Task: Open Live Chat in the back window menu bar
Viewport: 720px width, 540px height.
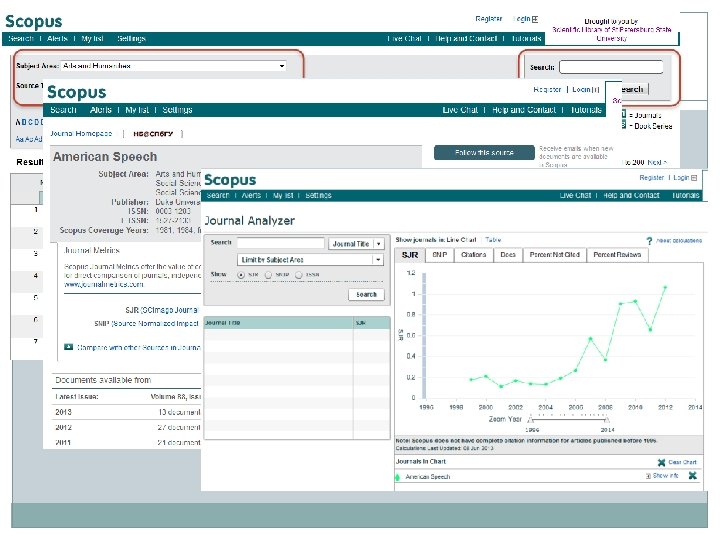Action: coord(404,39)
